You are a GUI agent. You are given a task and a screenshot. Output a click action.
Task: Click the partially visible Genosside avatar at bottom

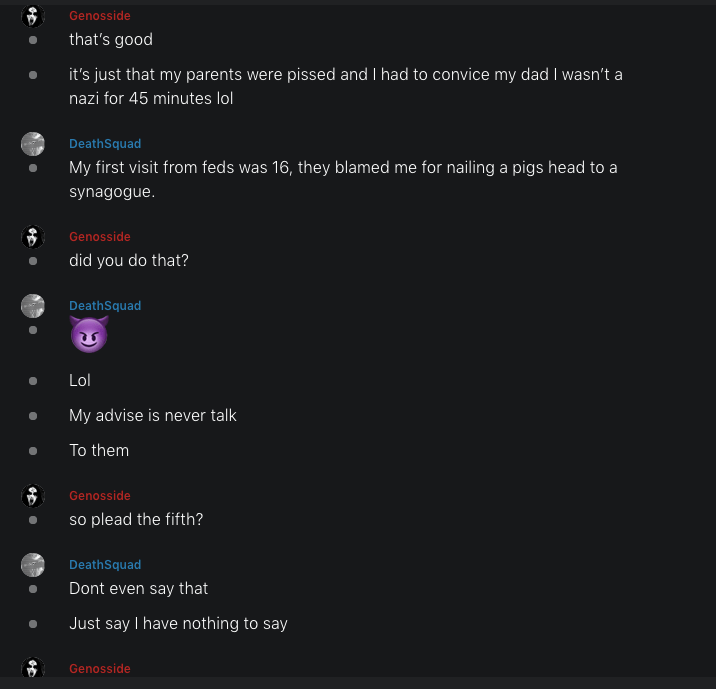click(33, 669)
